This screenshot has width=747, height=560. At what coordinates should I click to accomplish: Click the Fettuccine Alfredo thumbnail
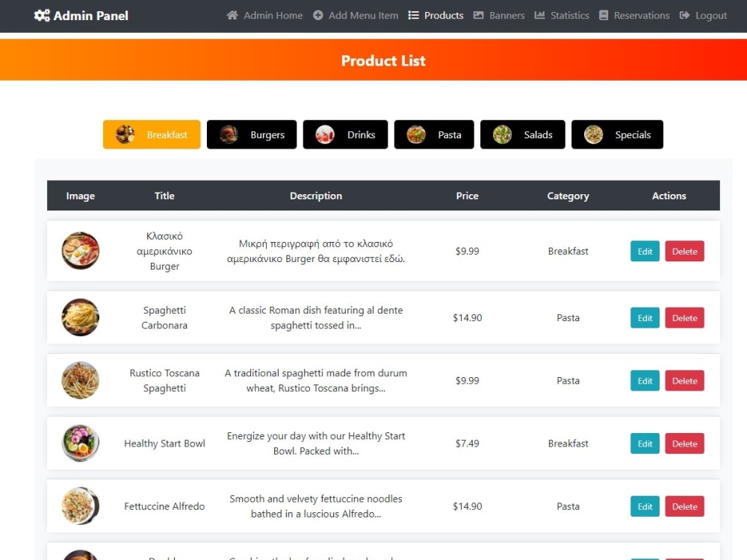coord(81,505)
